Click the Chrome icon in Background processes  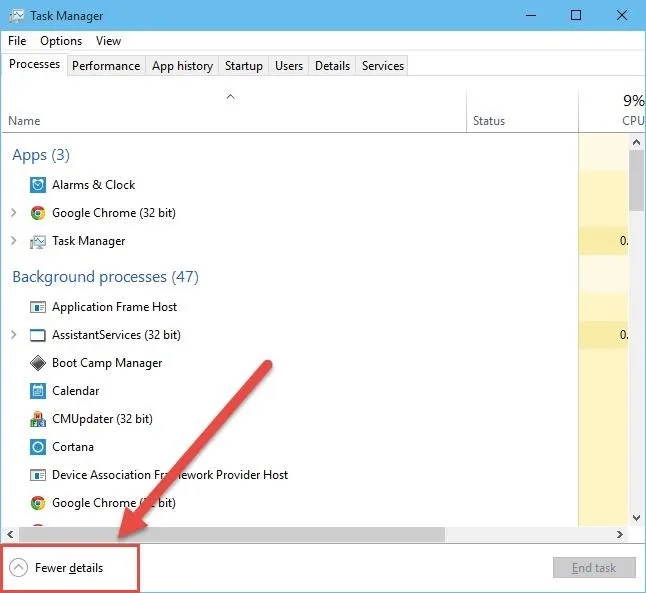[37, 503]
